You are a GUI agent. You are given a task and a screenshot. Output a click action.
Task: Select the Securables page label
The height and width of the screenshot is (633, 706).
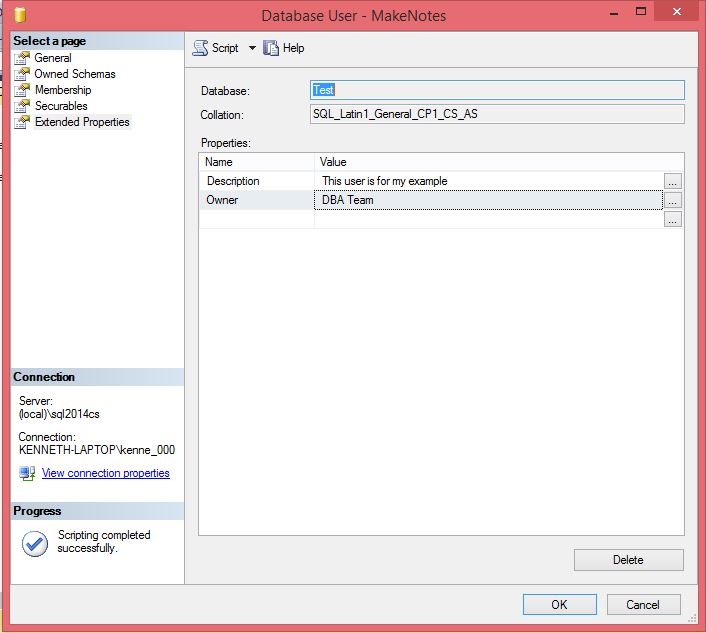[x=61, y=106]
